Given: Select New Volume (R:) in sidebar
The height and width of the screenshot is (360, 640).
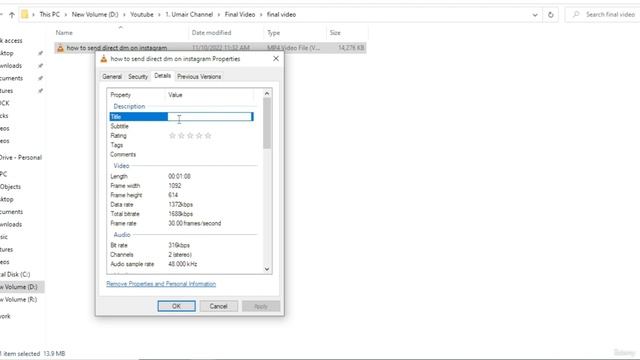Looking at the screenshot, I should [18, 300].
